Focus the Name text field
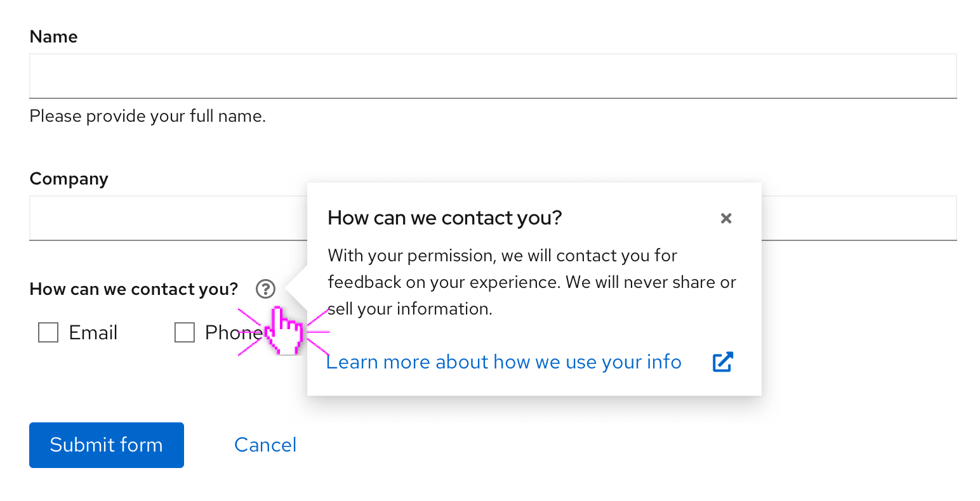Screen dimensions: 980x501 click(x=493, y=76)
